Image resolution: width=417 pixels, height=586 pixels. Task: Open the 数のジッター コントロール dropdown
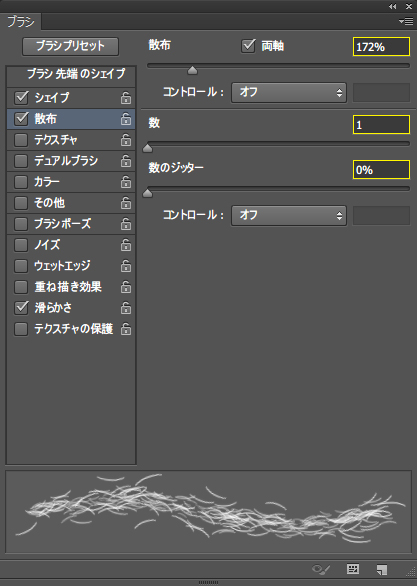(289, 215)
